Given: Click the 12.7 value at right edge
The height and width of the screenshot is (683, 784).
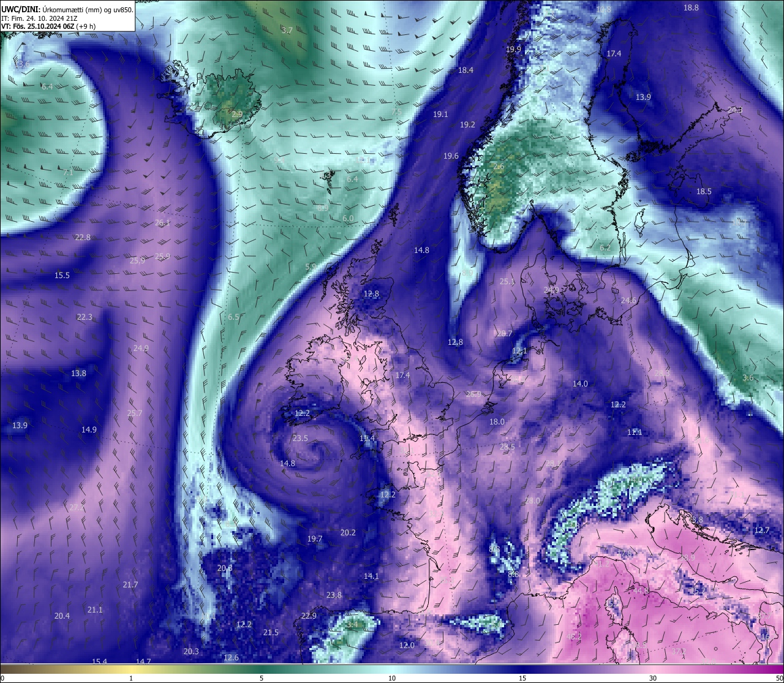Looking at the screenshot, I should click(761, 530).
